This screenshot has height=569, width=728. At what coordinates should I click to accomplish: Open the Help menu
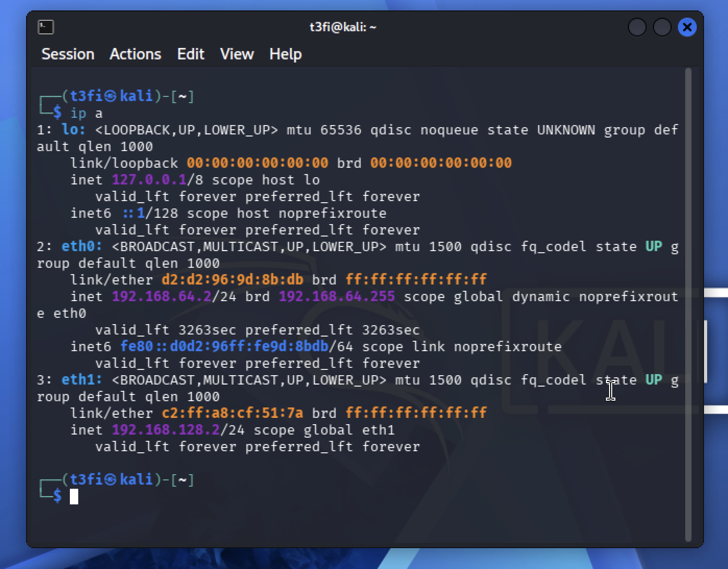pyautogui.click(x=285, y=54)
